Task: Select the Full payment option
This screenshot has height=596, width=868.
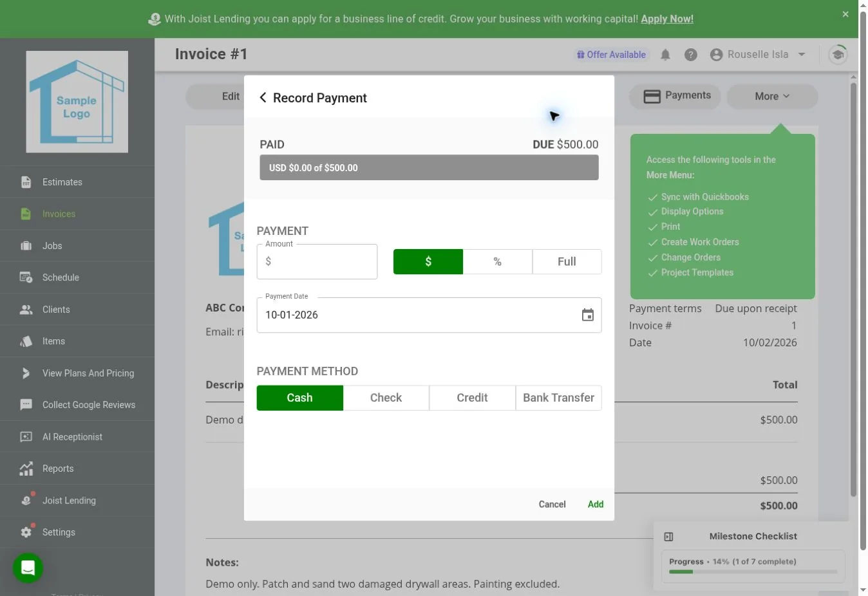Action: point(567,261)
